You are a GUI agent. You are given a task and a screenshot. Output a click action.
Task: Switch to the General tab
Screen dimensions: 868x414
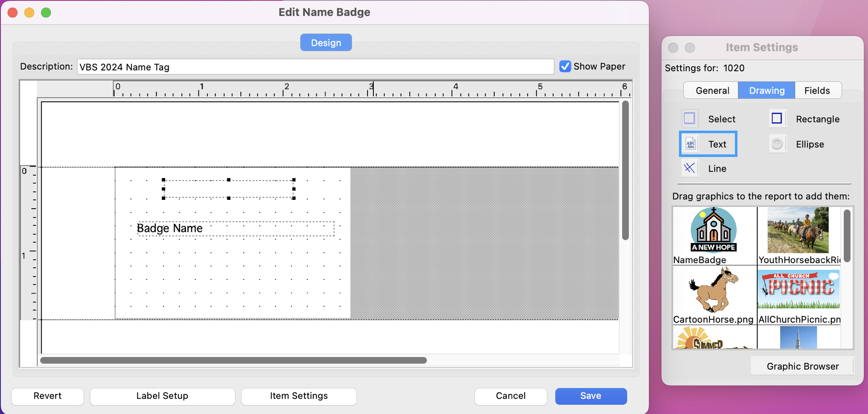click(712, 90)
